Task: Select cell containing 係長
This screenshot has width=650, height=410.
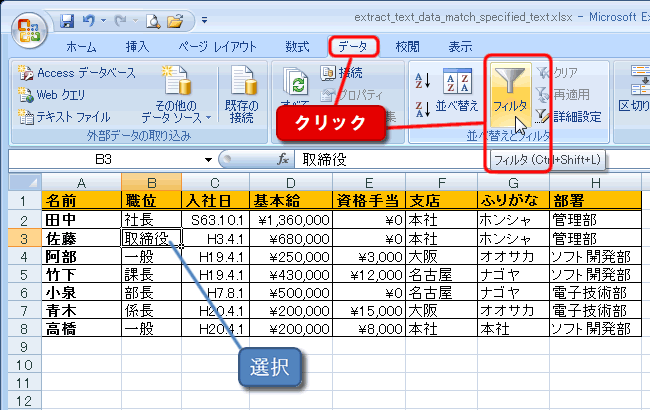Action: 151,311
